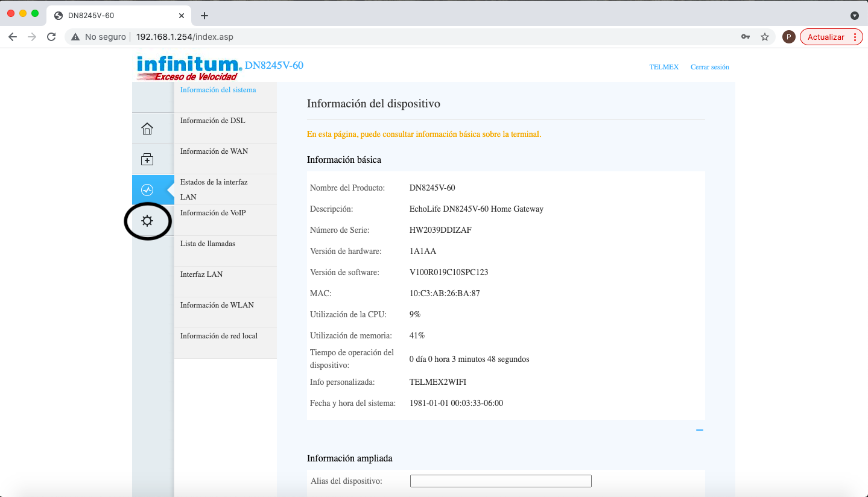The image size is (868, 497).
Task: Click the maintenance medkit sidebar icon
Action: click(x=147, y=159)
